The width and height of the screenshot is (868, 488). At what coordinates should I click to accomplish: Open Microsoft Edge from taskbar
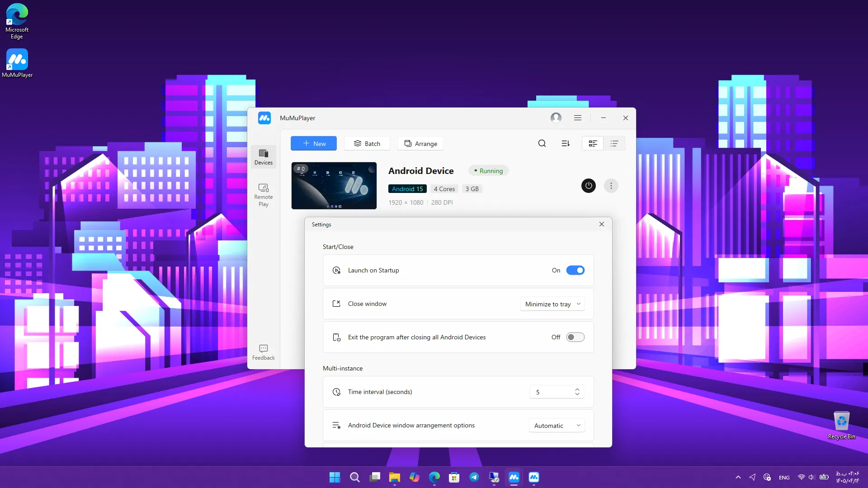434,477
